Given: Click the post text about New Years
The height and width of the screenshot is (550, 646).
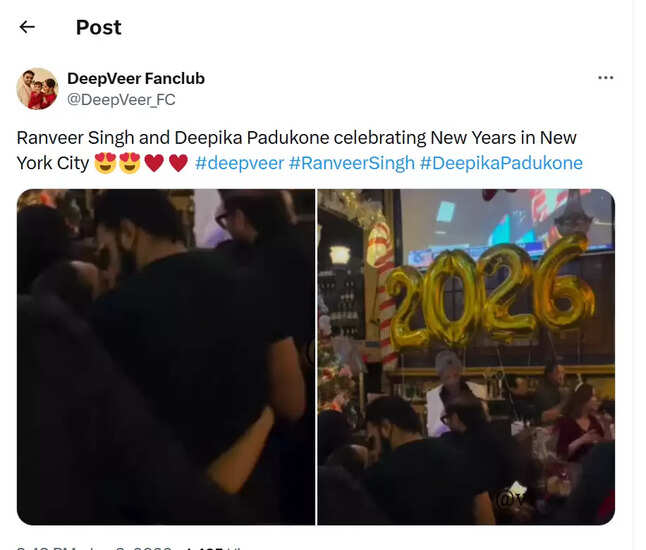Looking at the screenshot, I should [x=299, y=150].
